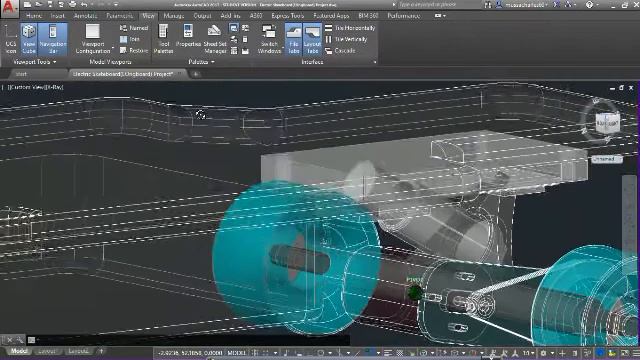Click the Plot printer icon in Quick Access

coord(72,4)
